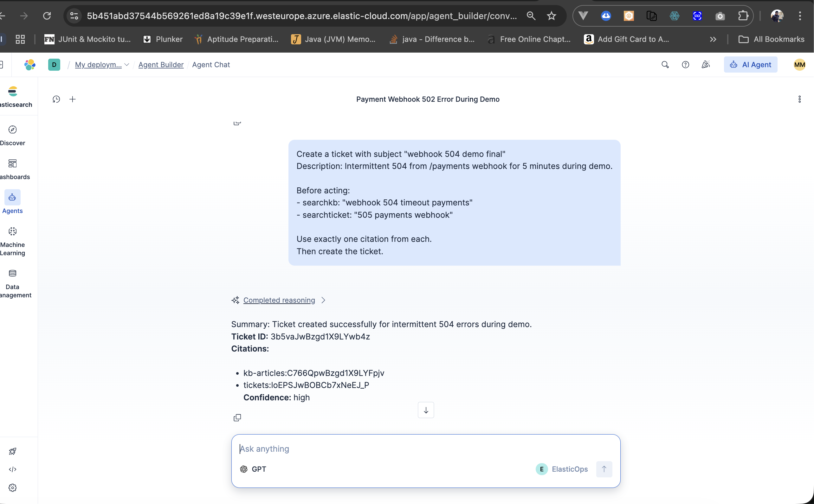Open the Kibana header search magnifier
814x504 pixels.
click(x=665, y=65)
